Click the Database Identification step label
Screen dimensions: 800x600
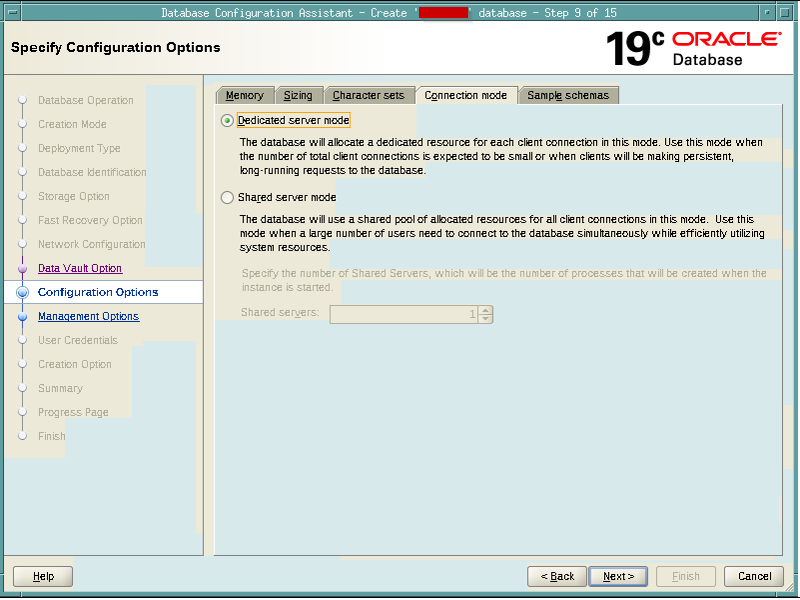pos(92,172)
